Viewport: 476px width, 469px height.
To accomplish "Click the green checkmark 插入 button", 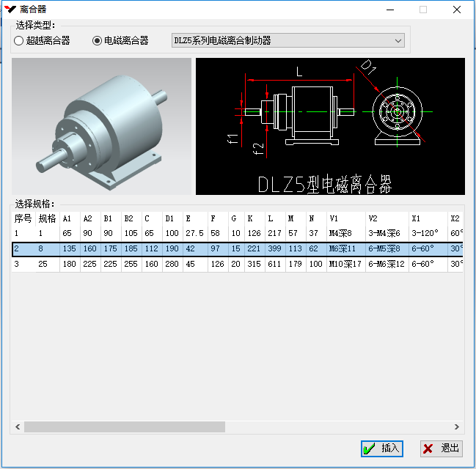I will 381,448.
